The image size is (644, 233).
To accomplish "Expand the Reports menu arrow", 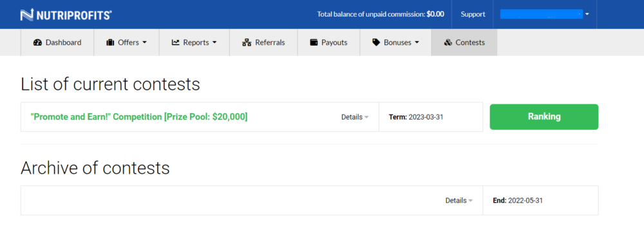I will [214, 42].
